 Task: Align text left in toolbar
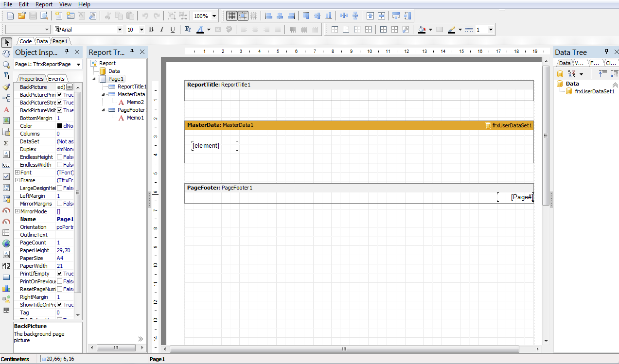[x=244, y=30]
